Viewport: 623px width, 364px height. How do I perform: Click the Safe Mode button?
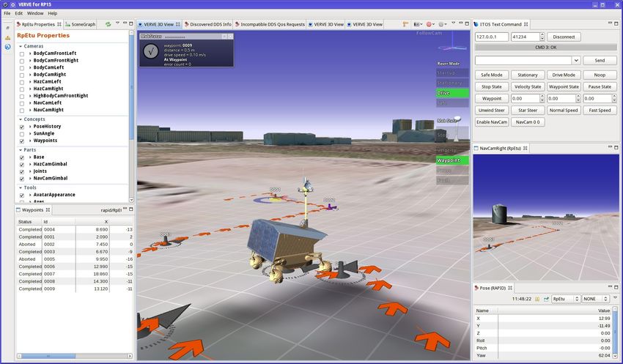coord(492,75)
